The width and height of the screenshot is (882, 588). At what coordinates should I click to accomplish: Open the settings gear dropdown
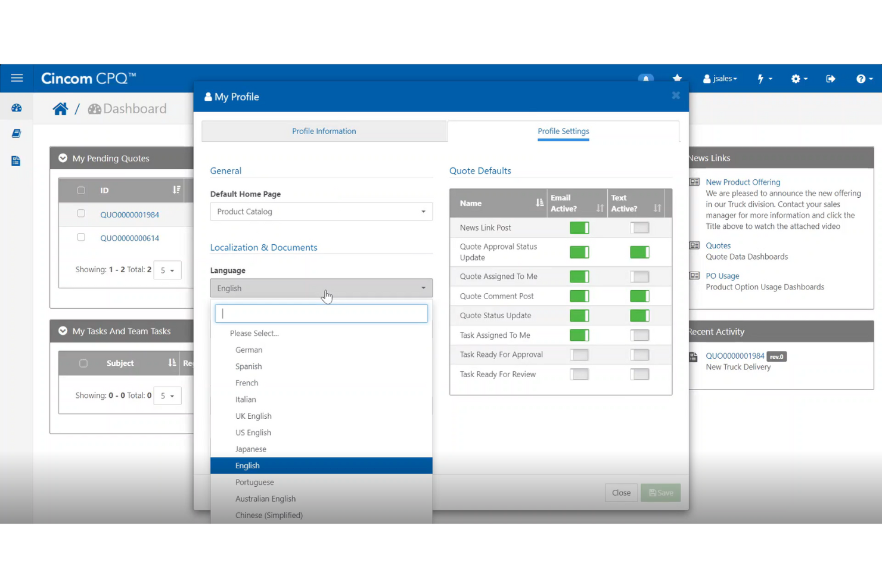[799, 78]
